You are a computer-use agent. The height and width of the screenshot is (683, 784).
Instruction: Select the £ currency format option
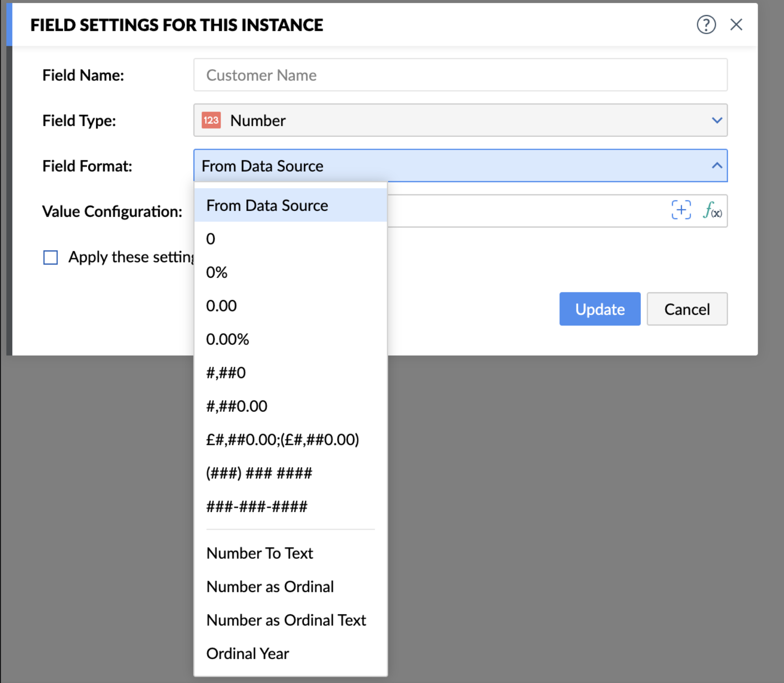tap(282, 440)
